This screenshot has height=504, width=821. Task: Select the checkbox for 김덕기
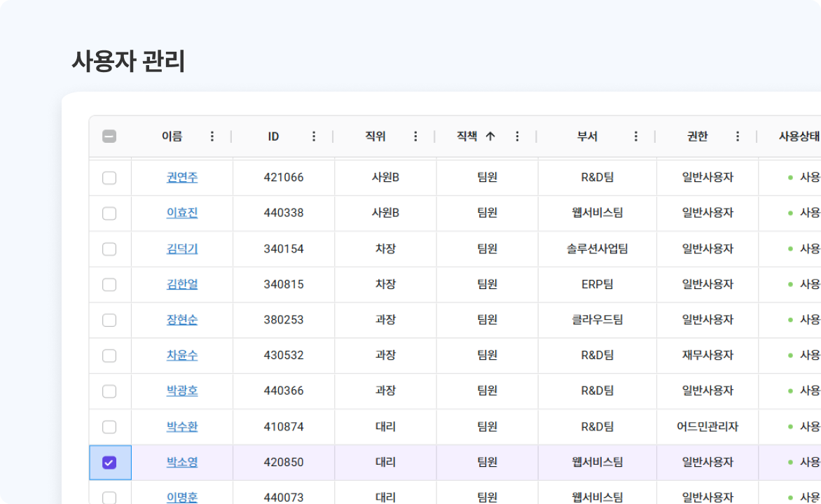pos(109,248)
